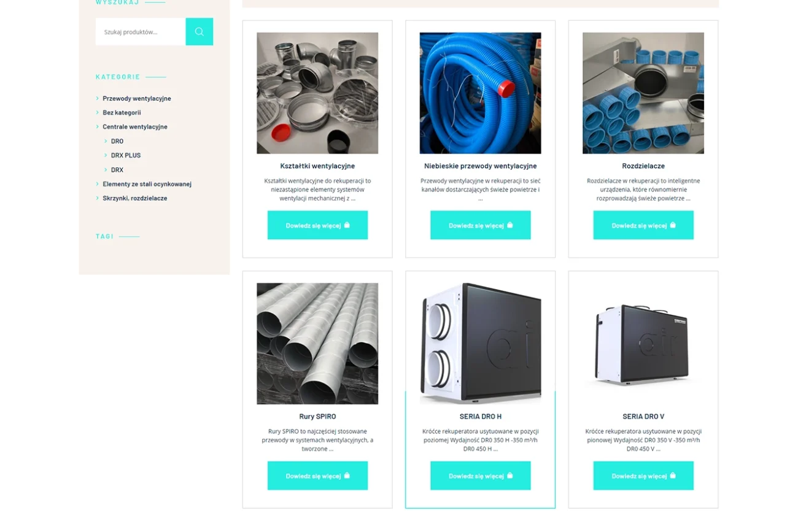The image size is (798, 532).
Task: Open Elementy ze stali ocynkowanej category
Action: [x=147, y=184]
